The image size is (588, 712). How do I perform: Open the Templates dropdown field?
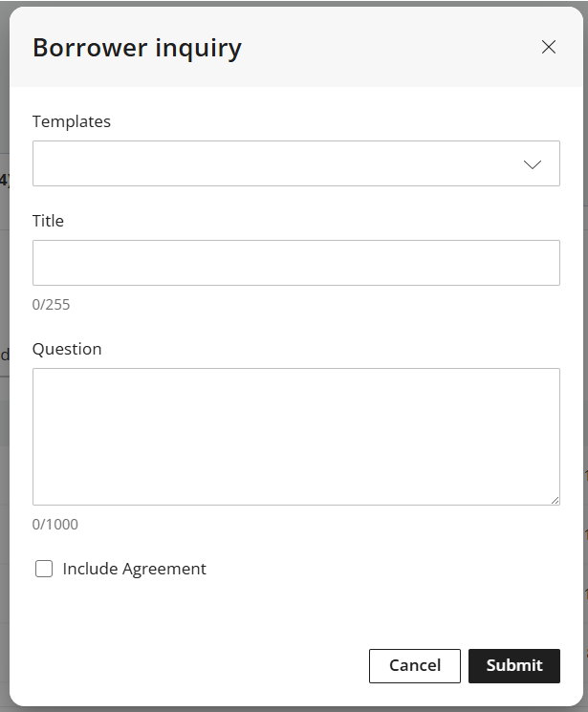coord(277,163)
